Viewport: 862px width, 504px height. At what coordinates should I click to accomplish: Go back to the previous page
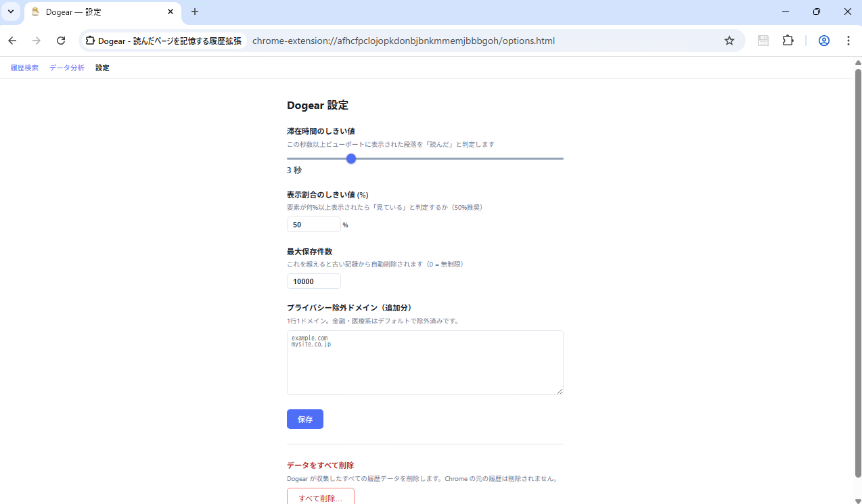click(12, 41)
